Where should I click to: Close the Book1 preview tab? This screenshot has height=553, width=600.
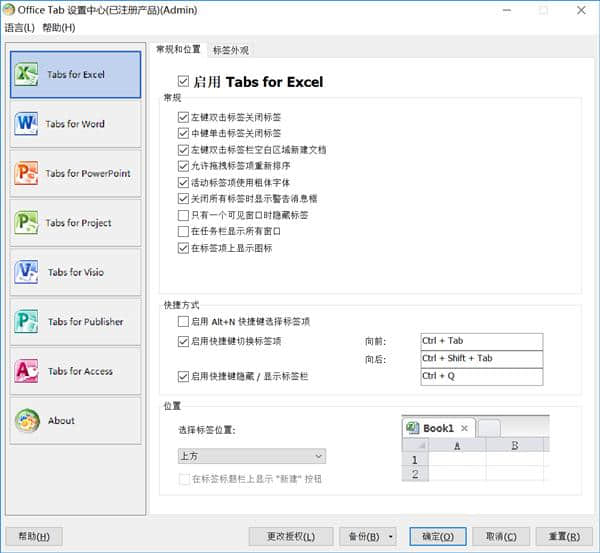point(465,428)
